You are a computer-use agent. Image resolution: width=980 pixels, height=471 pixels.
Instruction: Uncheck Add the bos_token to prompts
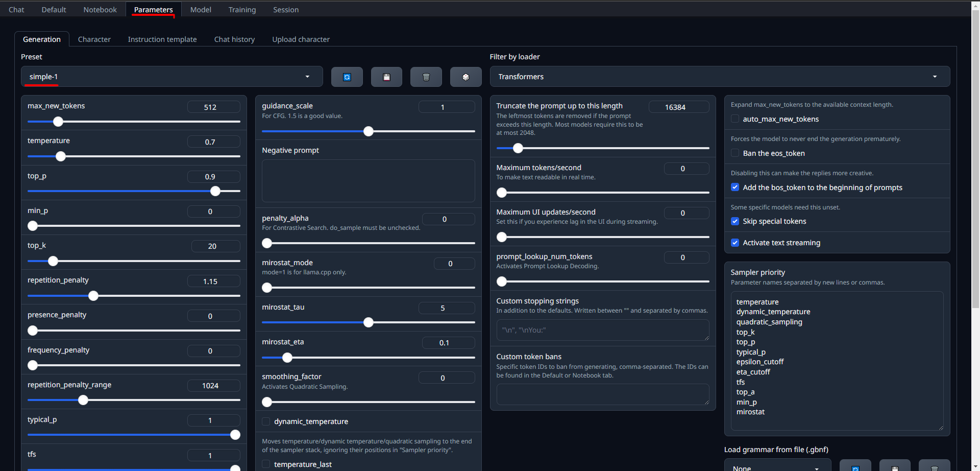coord(735,187)
